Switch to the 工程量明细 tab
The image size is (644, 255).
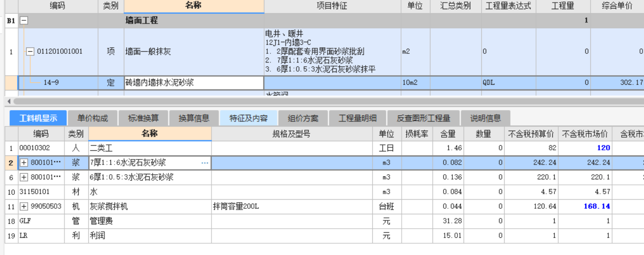[357, 118]
